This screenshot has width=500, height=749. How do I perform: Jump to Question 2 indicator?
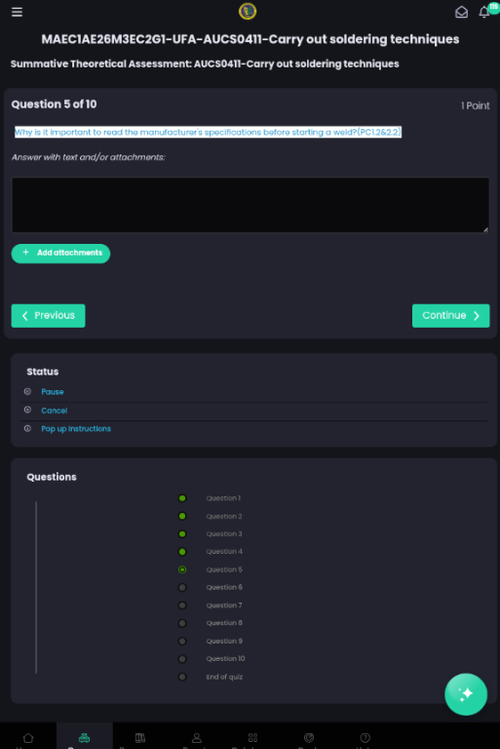[182, 516]
